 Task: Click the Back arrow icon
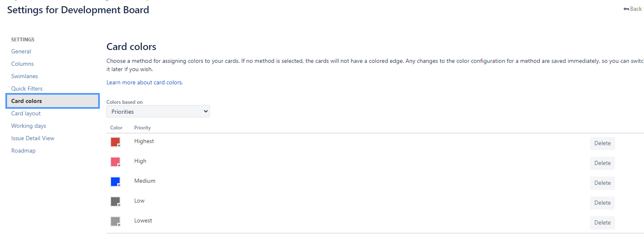pos(626,8)
